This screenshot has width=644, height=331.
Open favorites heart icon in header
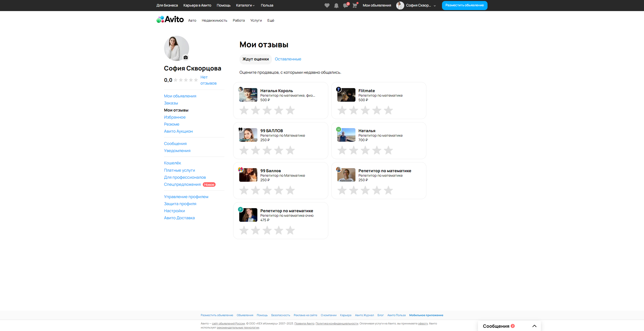point(327,6)
